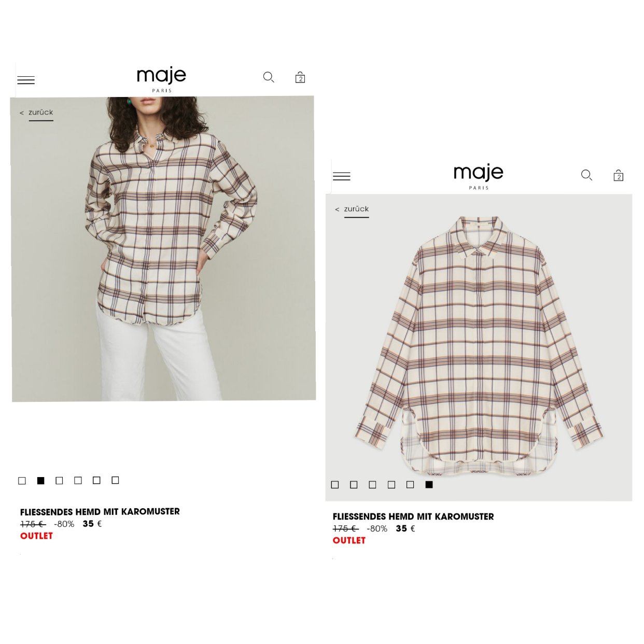Go back via zurück in left panel
This screenshot has width=644, height=644.
36,113
